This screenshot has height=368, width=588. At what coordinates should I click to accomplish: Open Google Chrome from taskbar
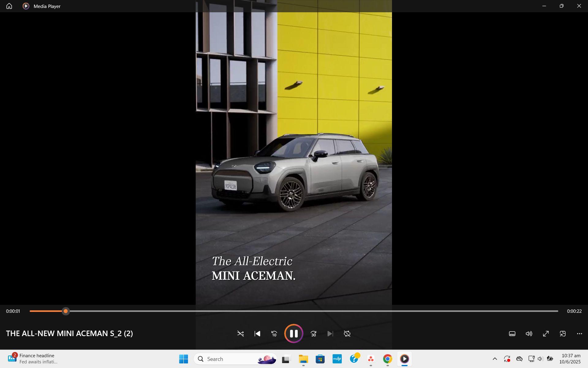pos(387,358)
